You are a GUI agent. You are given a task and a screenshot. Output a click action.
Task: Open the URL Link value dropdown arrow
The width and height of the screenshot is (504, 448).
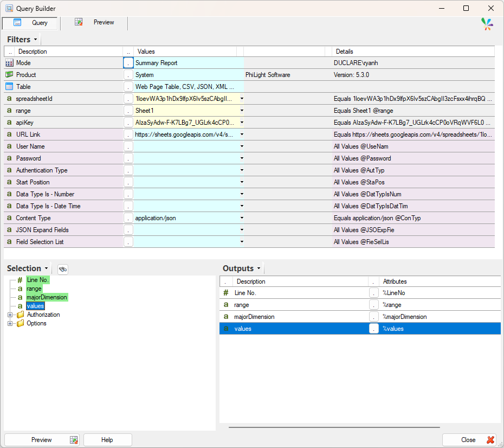tap(242, 135)
